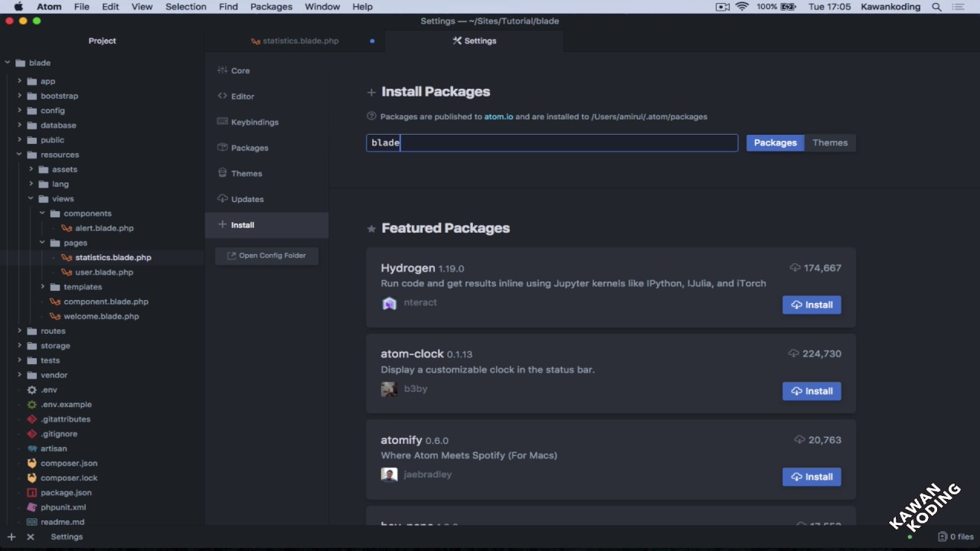Select the artisan file icon
Viewport: 980px width, 551px height.
point(31,448)
